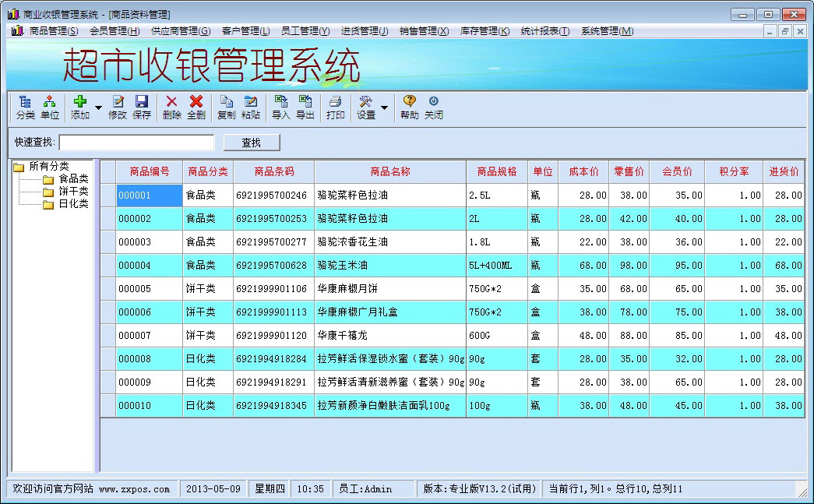The height and width of the screenshot is (504, 814).
Task: Open the dropdown arrow next to 设置
Action: 384,107
